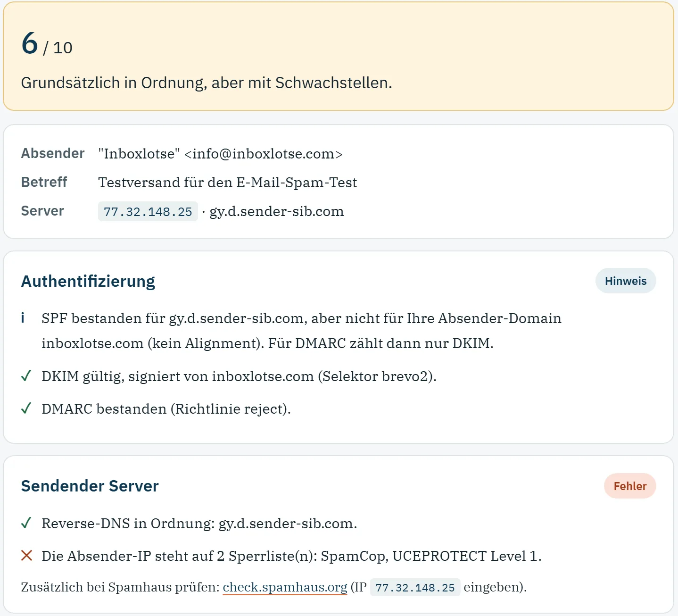Click the Betreff label

click(44, 182)
